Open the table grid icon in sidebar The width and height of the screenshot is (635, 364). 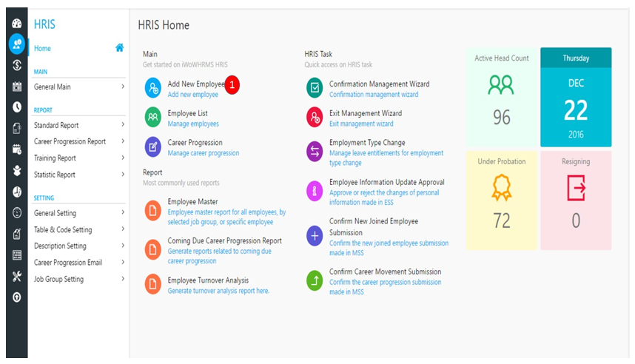click(x=16, y=255)
